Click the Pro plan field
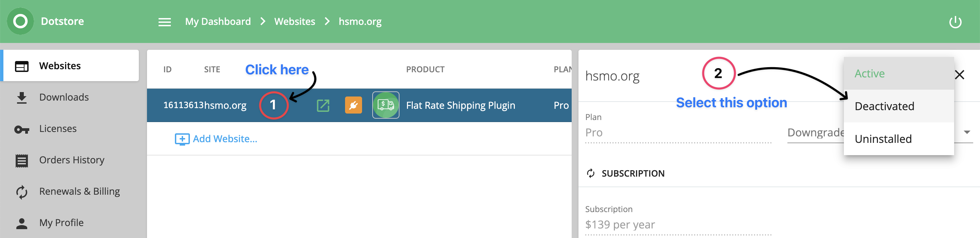The height and width of the screenshot is (238, 980). coord(678,133)
